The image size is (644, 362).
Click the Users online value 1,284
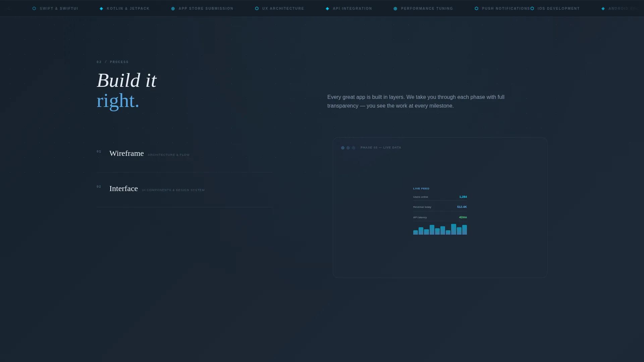click(463, 197)
